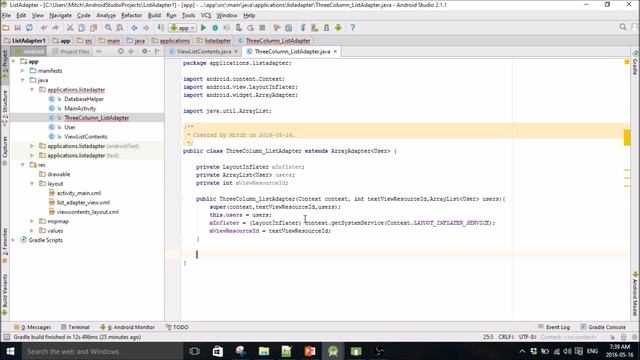The height and width of the screenshot is (360, 640).
Task: Click the Cut scissors icon
Action: pos(70,28)
